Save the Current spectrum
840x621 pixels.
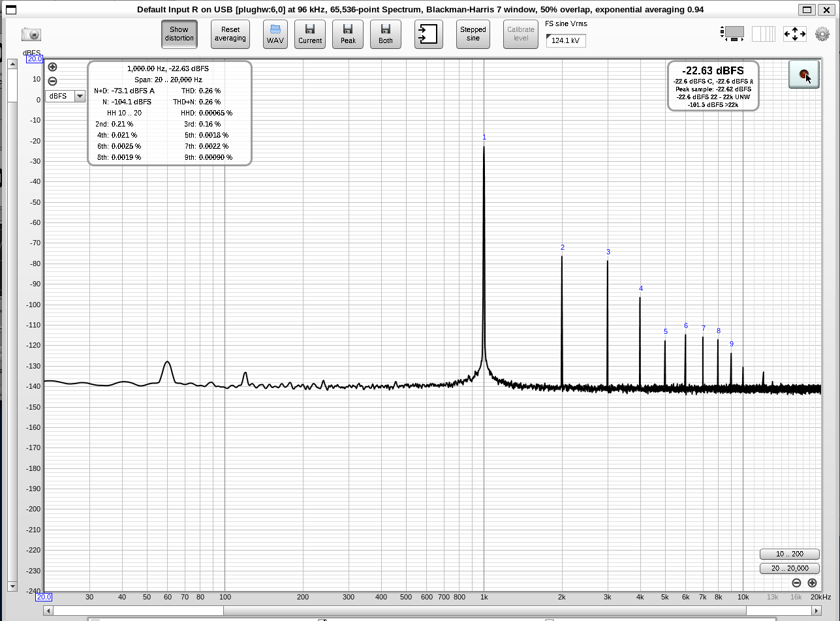coord(310,34)
